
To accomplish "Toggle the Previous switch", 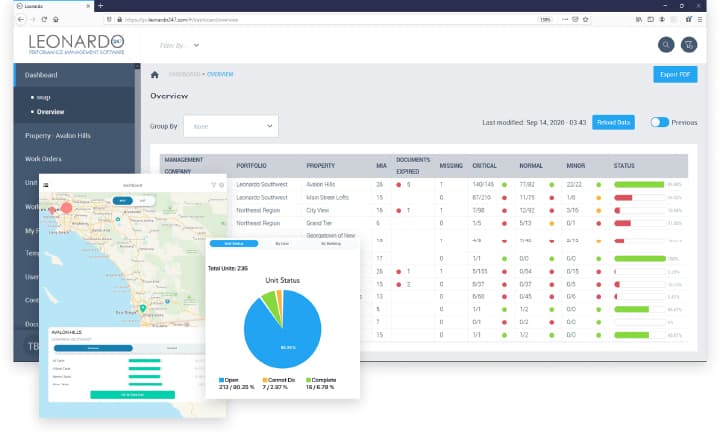I will click(659, 122).
